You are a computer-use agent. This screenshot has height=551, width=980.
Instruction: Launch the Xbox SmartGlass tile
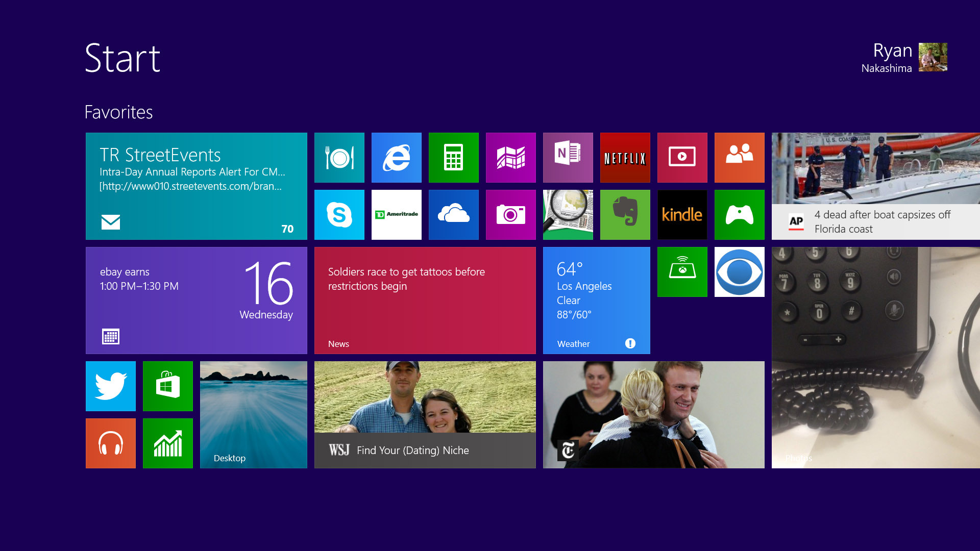point(682,272)
